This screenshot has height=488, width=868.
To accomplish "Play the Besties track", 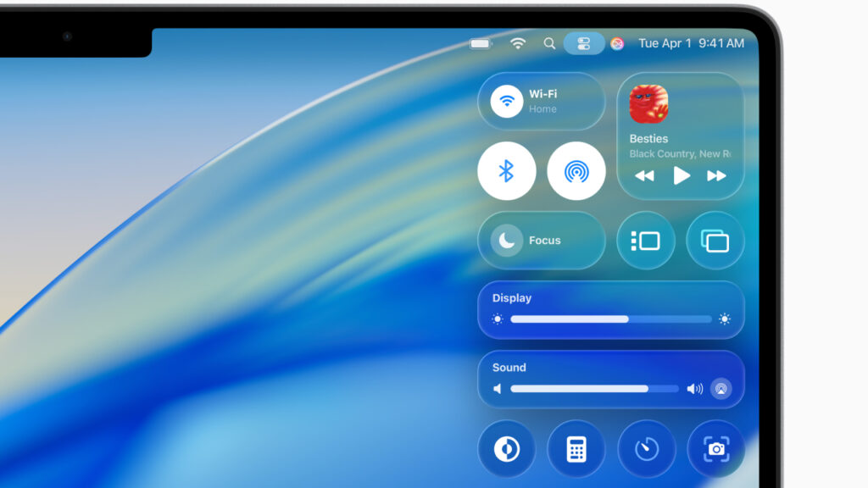I will click(681, 176).
